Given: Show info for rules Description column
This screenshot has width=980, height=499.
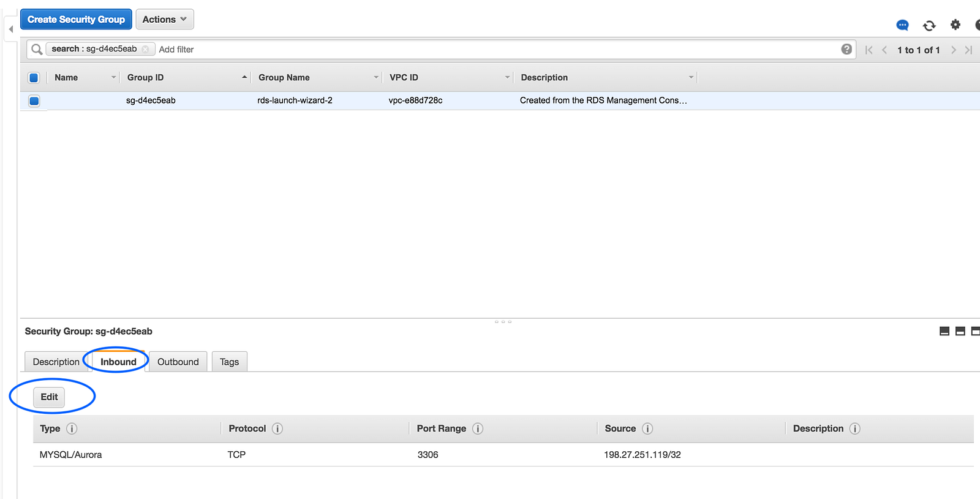Looking at the screenshot, I should pyautogui.click(x=855, y=429).
